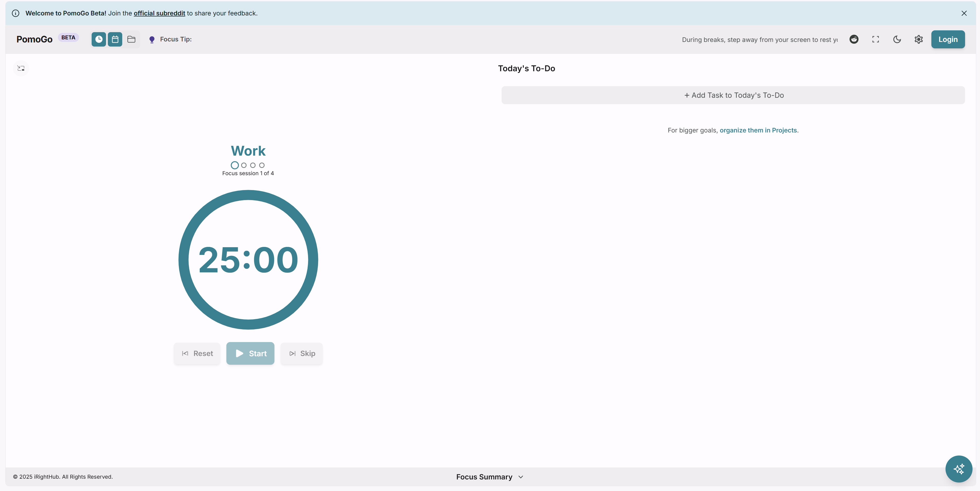
Task: Click the Login button
Action: (947, 39)
